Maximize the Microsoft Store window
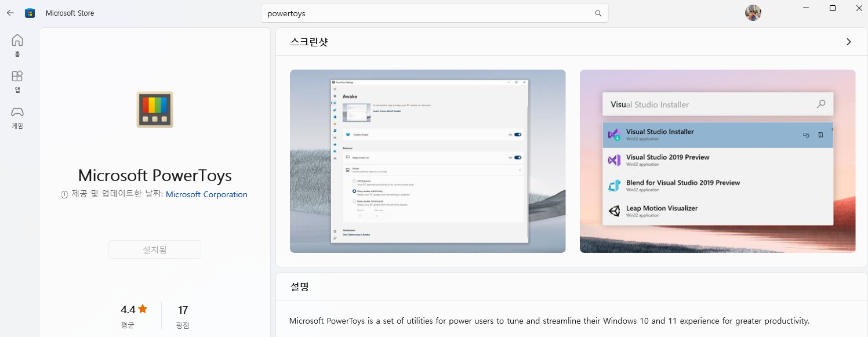The image size is (868, 337). tap(833, 8)
